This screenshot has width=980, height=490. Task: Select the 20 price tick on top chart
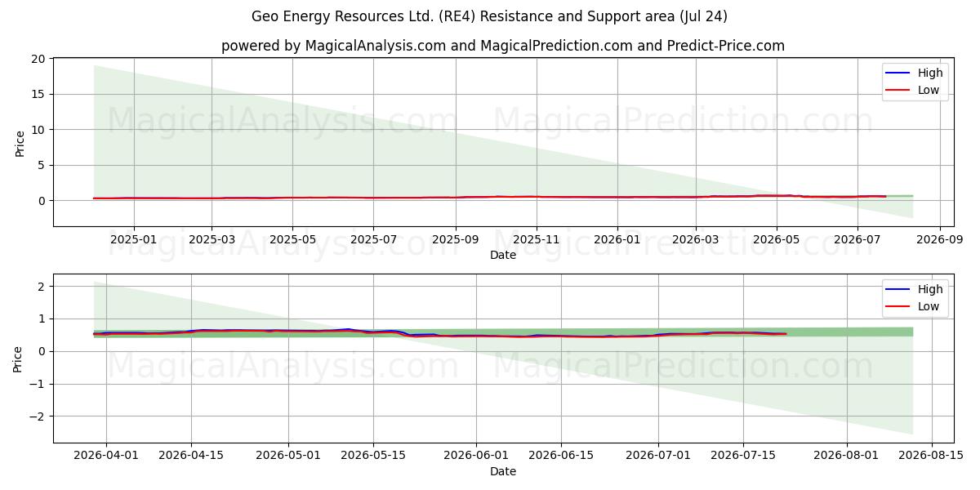point(38,59)
